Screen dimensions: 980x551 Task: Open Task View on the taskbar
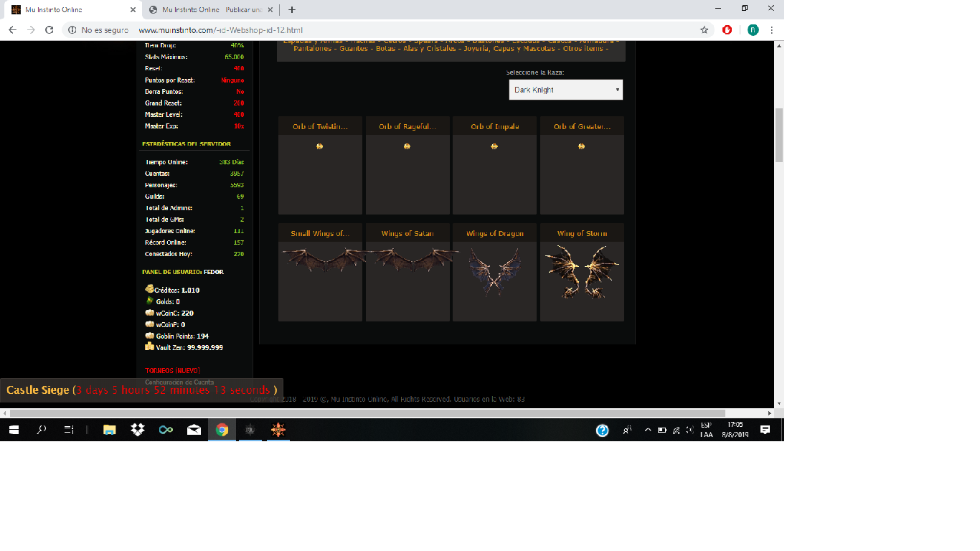[69, 430]
